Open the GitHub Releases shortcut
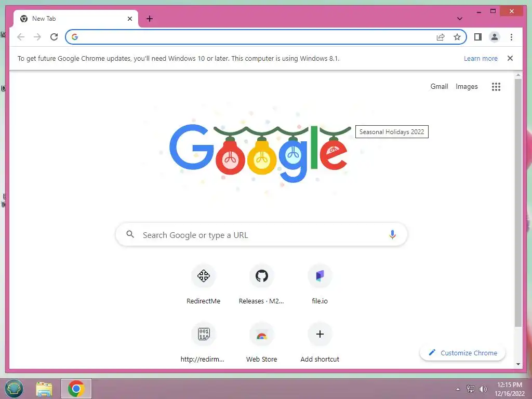Image resolution: width=532 pixels, height=399 pixels. click(x=262, y=285)
